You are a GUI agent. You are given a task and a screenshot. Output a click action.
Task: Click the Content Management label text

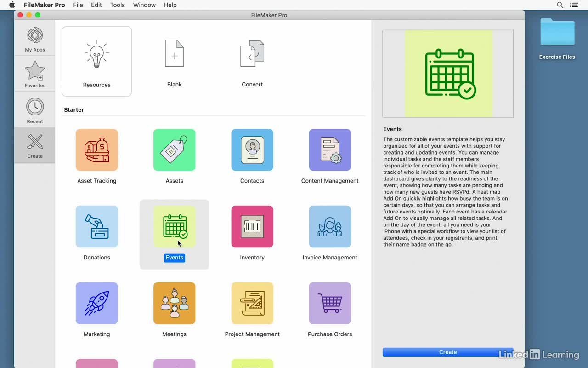[330, 181]
